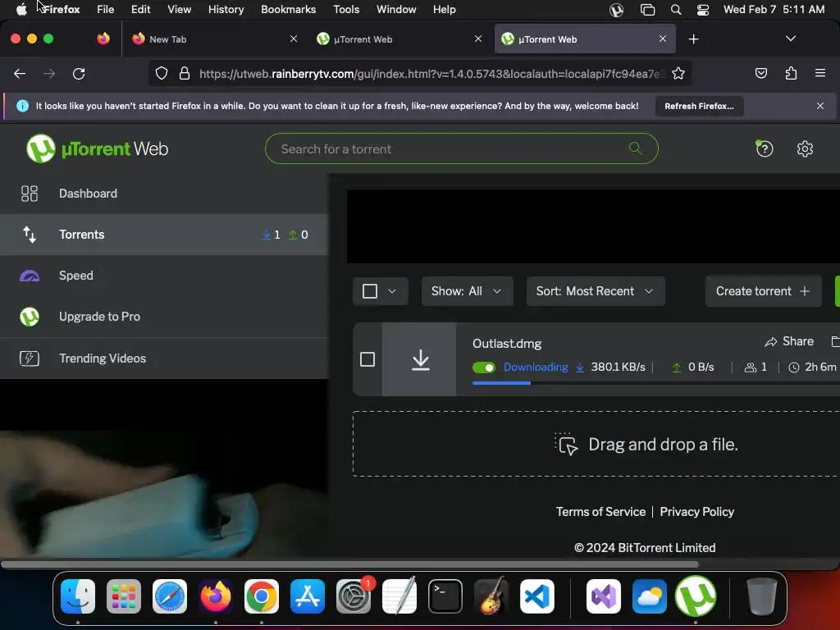Click Upgrade to Pro in sidebar
Image resolution: width=840 pixels, height=630 pixels.
click(x=164, y=317)
